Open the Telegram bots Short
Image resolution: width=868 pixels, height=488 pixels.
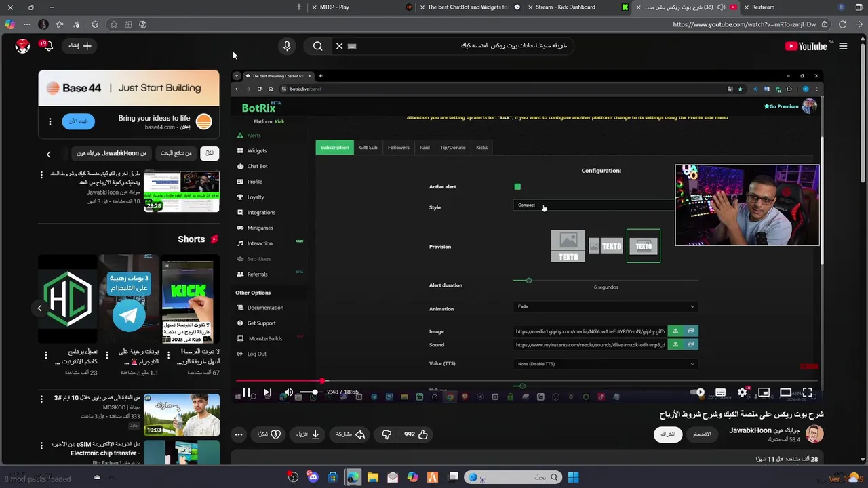[x=128, y=299]
